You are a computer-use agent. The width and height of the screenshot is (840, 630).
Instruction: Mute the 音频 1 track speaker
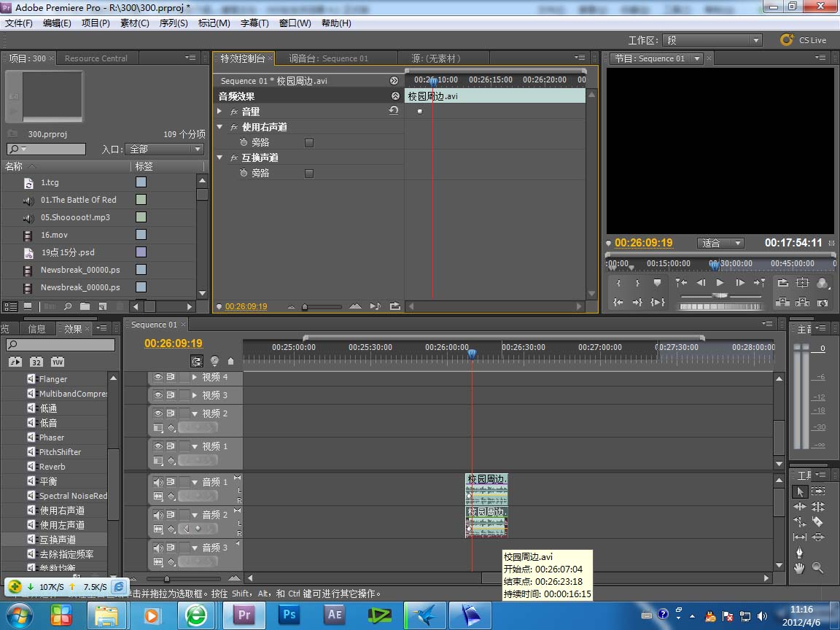point(158,481)
